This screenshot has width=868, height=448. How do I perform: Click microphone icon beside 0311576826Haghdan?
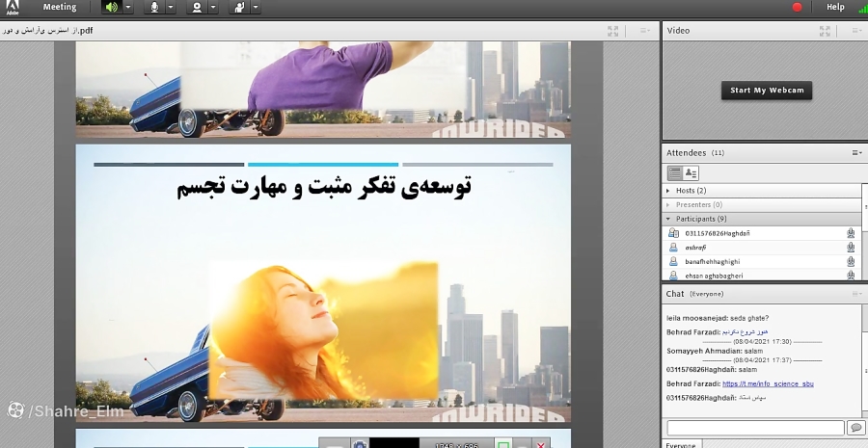coord(851,233)
